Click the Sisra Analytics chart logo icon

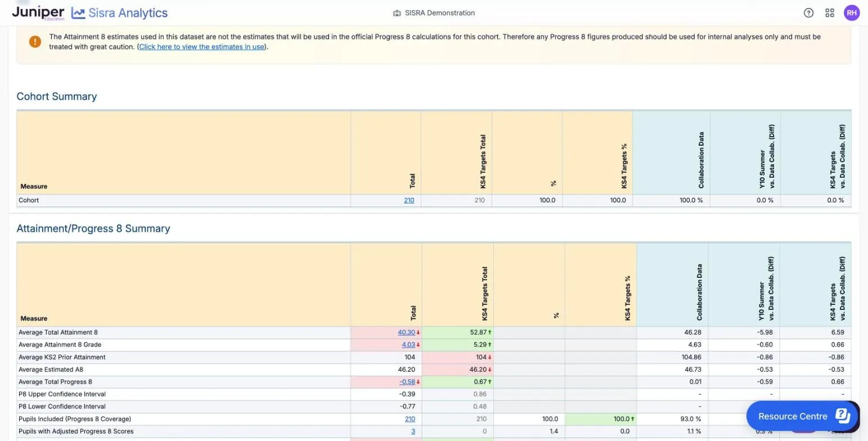[78, 13]
